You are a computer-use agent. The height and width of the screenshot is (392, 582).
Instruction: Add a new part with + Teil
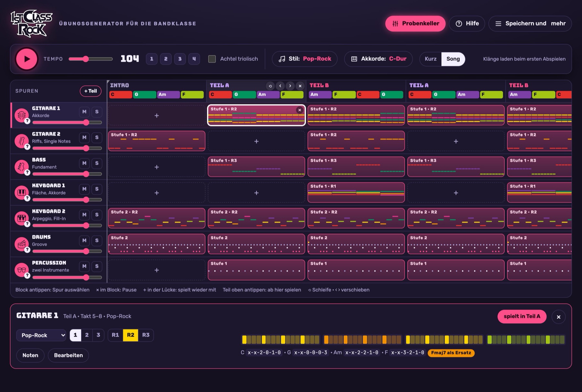point(91,91)
